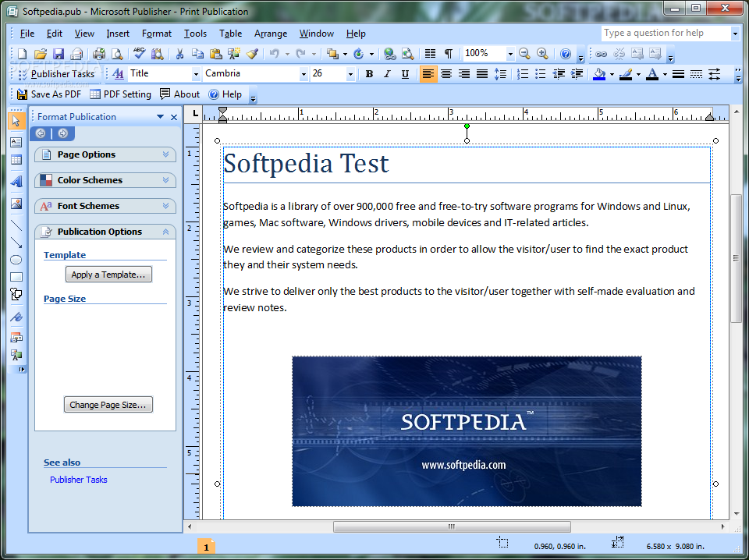Open the Tools menu
The width and height of the screenshot is (749, 560).
tap(195, 34)
